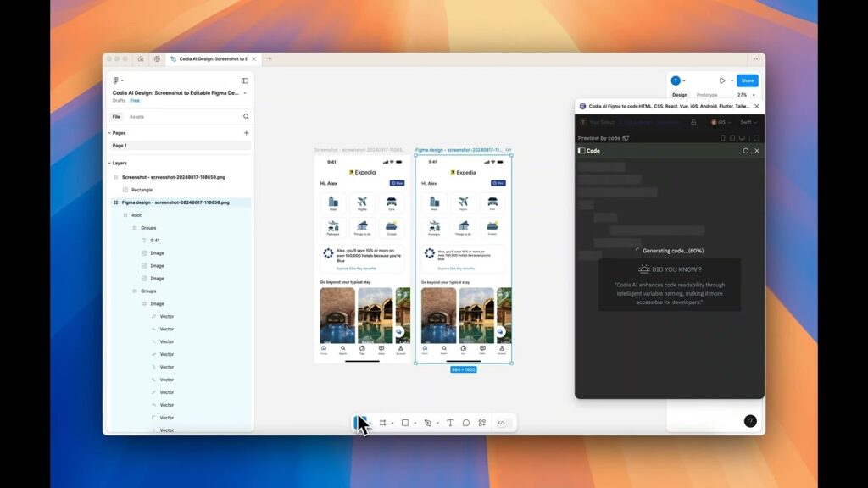Select the Frame tool in bottom toolbar
Viewport: 868px width, 488px height.
tap(382, 423)
